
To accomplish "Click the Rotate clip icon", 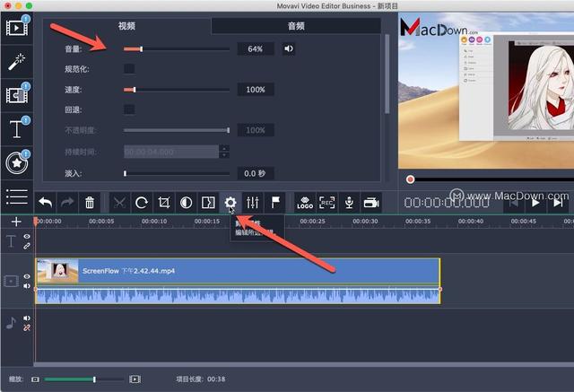I will pos(142,203).
